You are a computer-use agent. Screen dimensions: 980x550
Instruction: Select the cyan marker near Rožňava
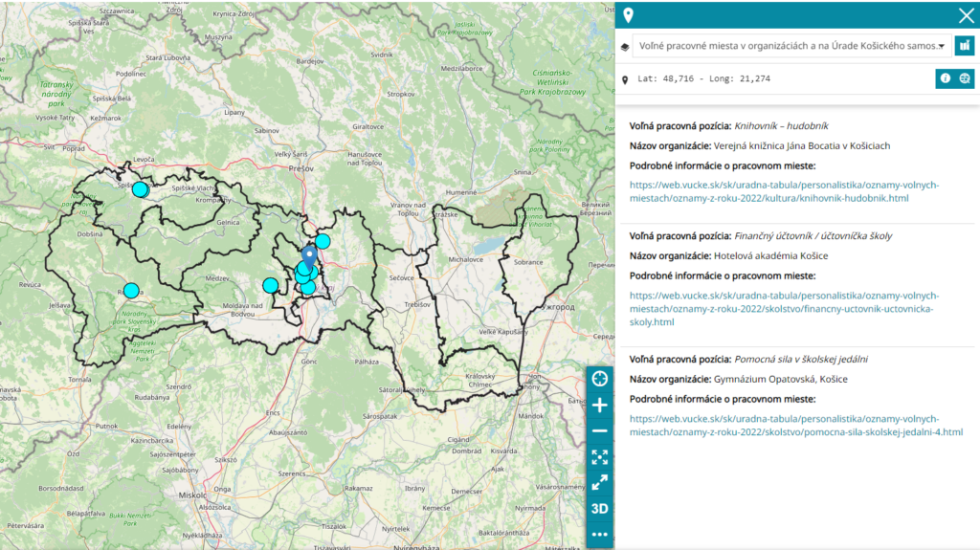[131, 291]
